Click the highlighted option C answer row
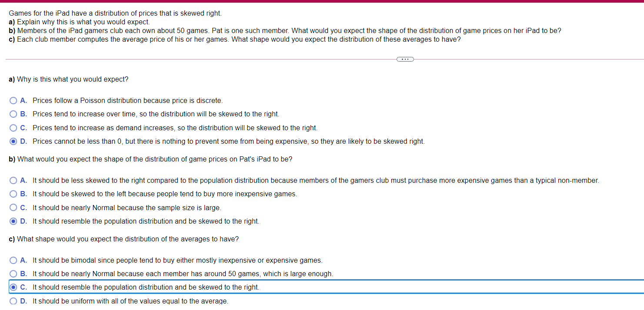644x310 pixels. click(146, 287)
